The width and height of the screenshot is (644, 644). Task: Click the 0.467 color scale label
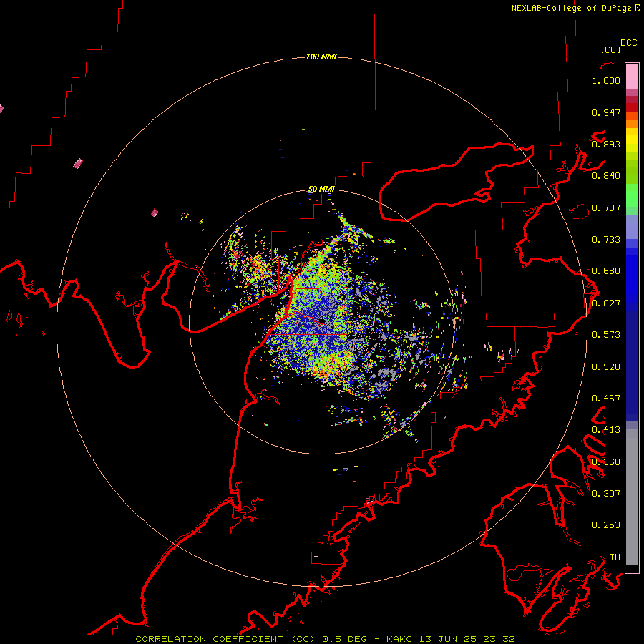(x=606, y=399)
